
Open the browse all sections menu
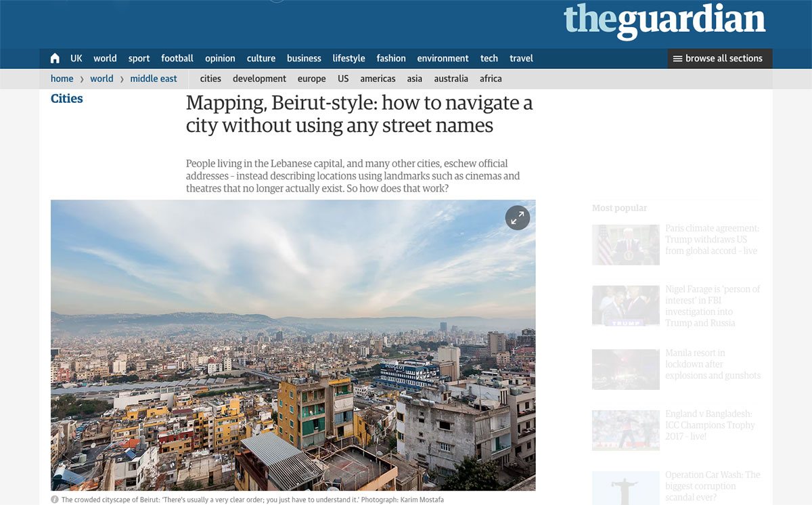tap(720, 58)
